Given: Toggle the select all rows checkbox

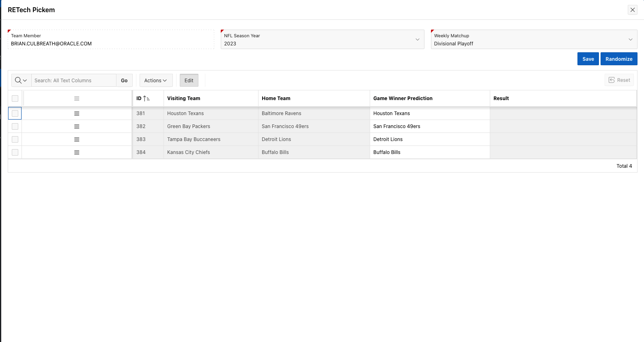Looking at the screenshot, I should coord(15,98).
